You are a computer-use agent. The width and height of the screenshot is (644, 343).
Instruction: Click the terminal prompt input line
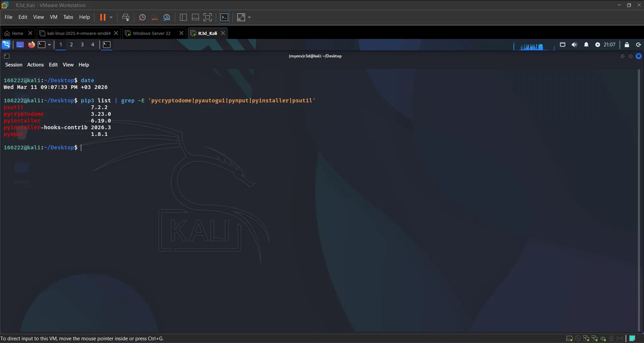coord(42,148)
